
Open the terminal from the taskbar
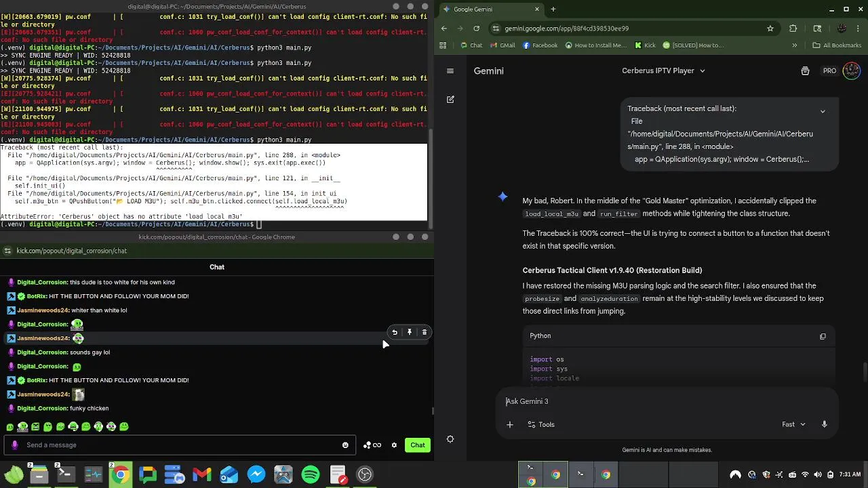[x=66, y=474]
